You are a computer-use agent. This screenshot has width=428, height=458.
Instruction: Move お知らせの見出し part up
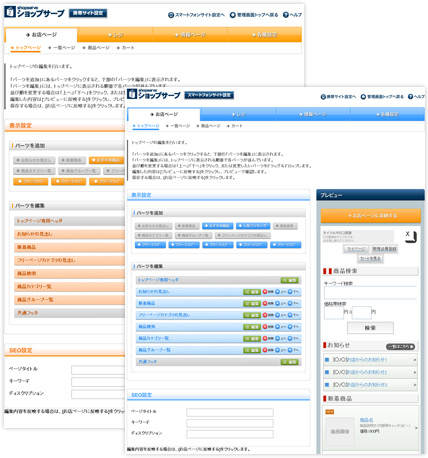(281, 292)
